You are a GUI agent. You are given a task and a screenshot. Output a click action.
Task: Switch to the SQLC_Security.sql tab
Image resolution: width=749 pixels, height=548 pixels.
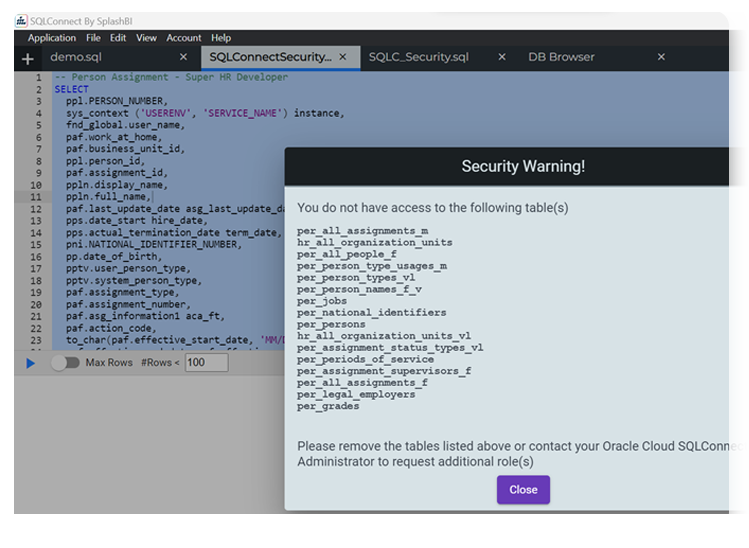click(419, 57)
